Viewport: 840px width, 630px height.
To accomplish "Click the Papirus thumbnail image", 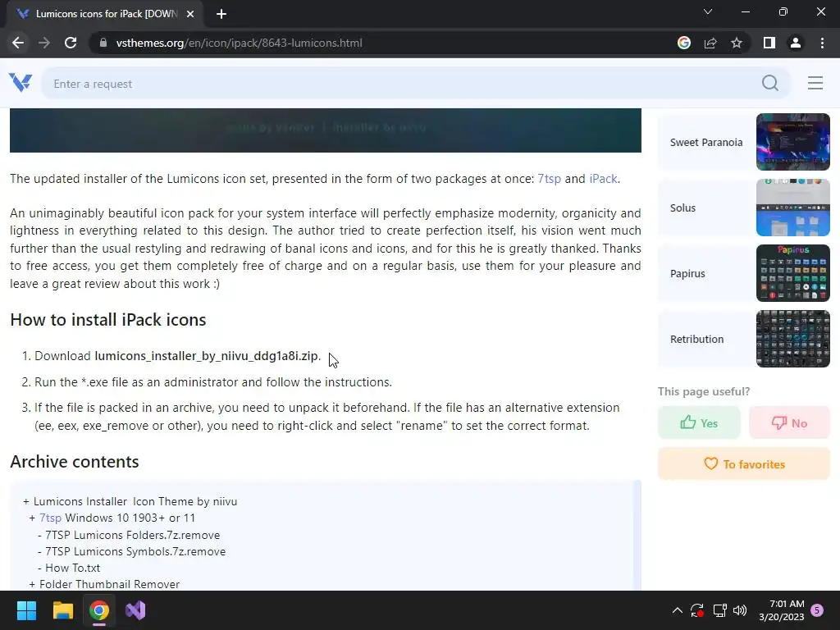I will 793,273.
